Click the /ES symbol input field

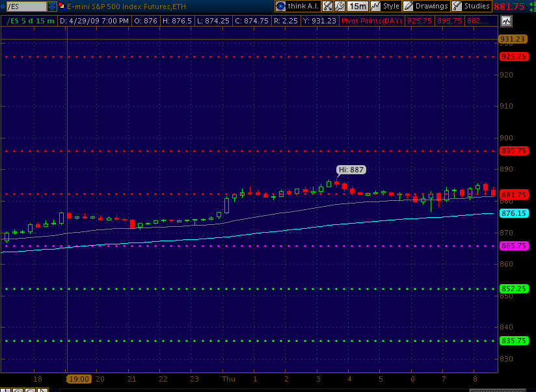point(25,7)
